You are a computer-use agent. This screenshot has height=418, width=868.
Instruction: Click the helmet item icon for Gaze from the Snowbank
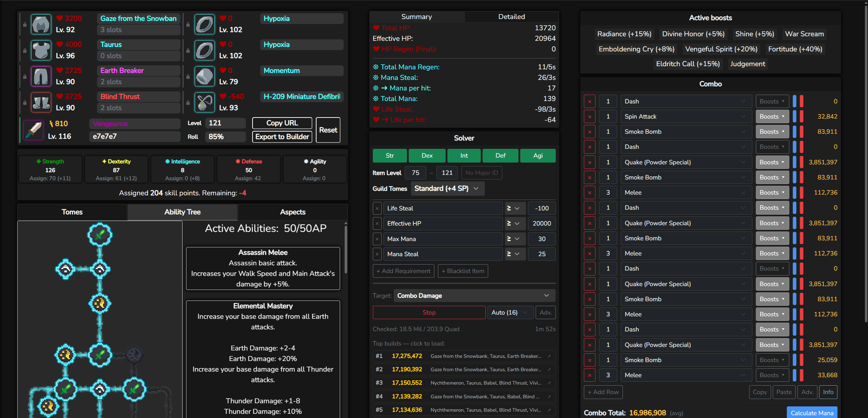point(41,24)
